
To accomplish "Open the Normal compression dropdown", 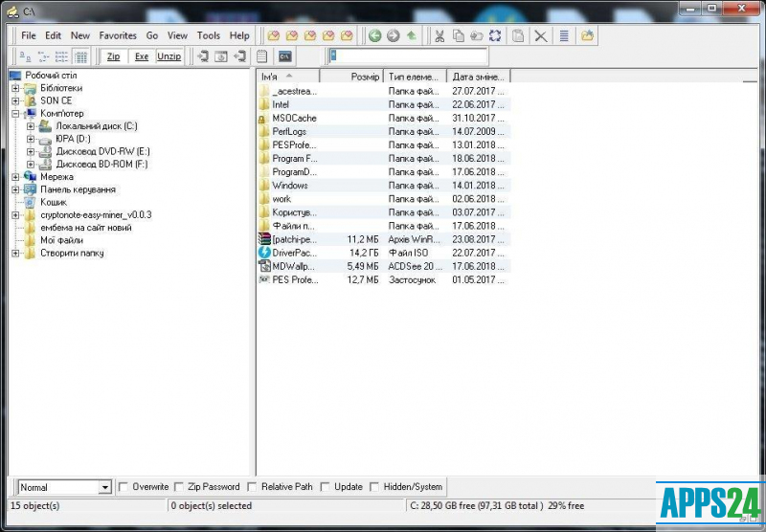I will click(104, 487).
